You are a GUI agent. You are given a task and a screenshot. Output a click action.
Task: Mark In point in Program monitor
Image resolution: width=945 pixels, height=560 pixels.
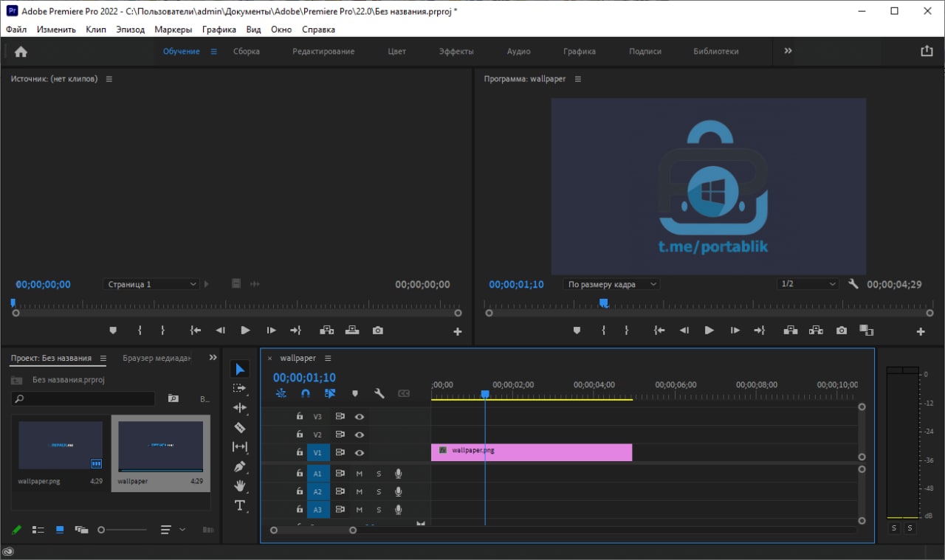[604, 331]
